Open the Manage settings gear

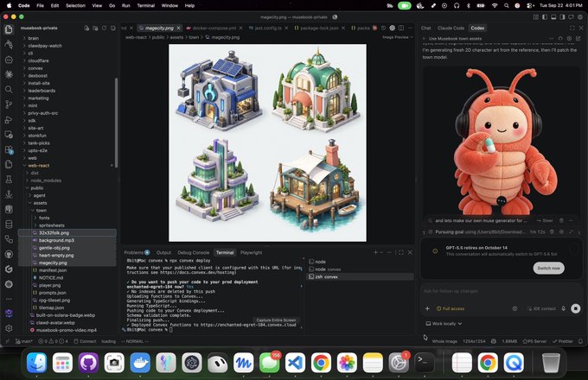[x=9, y=328]
